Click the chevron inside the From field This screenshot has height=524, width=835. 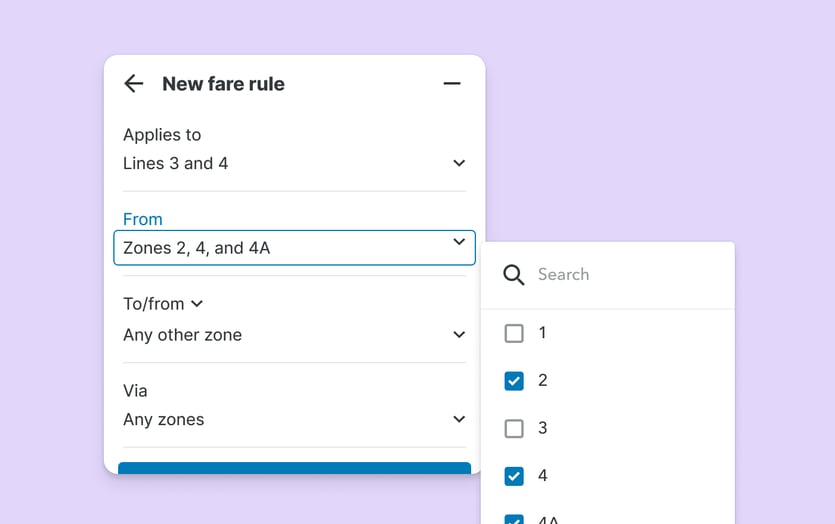459,242
